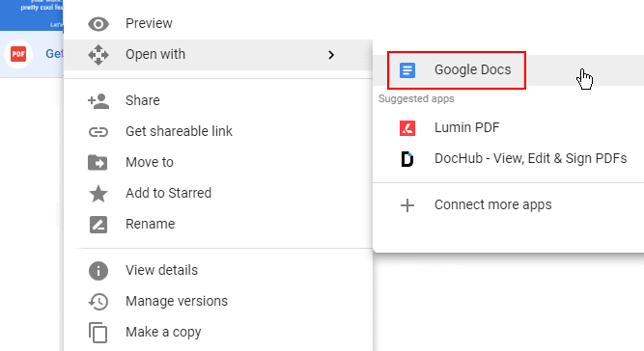Click the Preview eye icon

tap(98, 24)
